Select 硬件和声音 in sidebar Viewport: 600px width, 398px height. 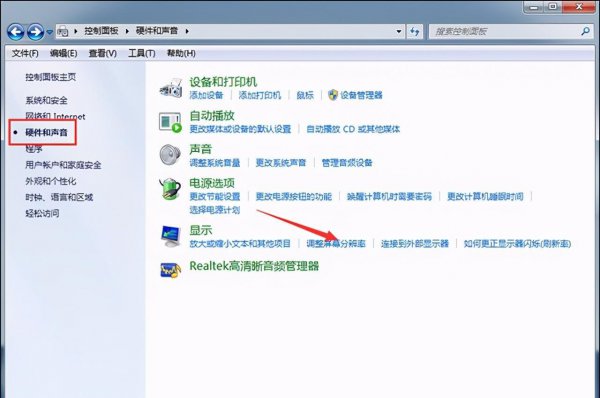[46, 132]
